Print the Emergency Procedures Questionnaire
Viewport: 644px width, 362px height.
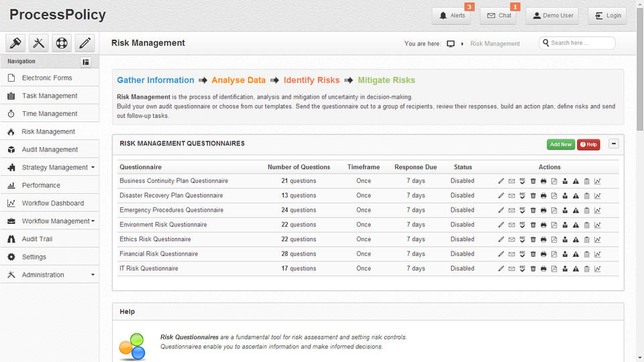coord(543,210)
